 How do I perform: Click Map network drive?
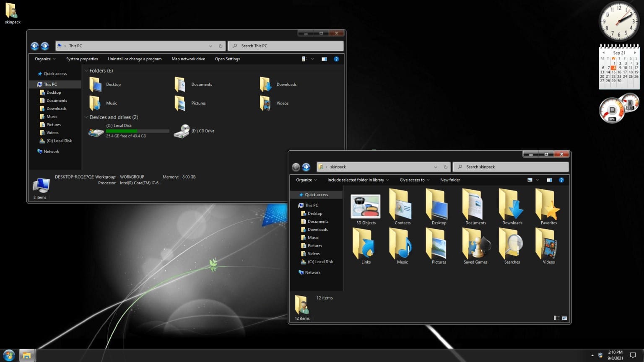[x=188, y=59]
